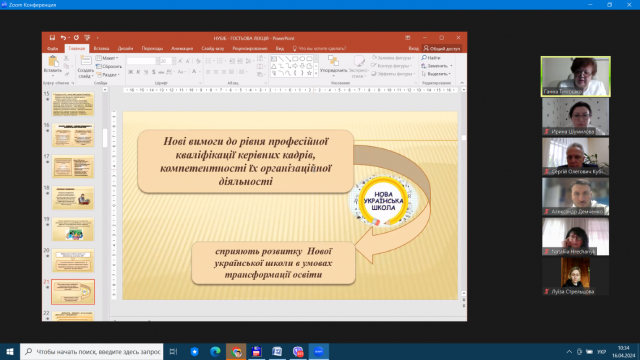Apply bold (Ж) formatting
Screen dimensions: 640x360
click(131, 72)
